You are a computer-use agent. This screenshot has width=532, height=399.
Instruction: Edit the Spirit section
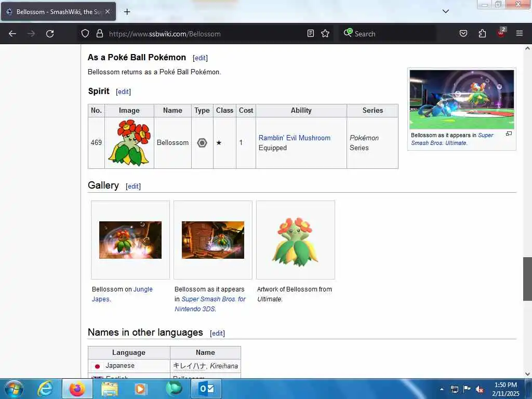[123, 91]
